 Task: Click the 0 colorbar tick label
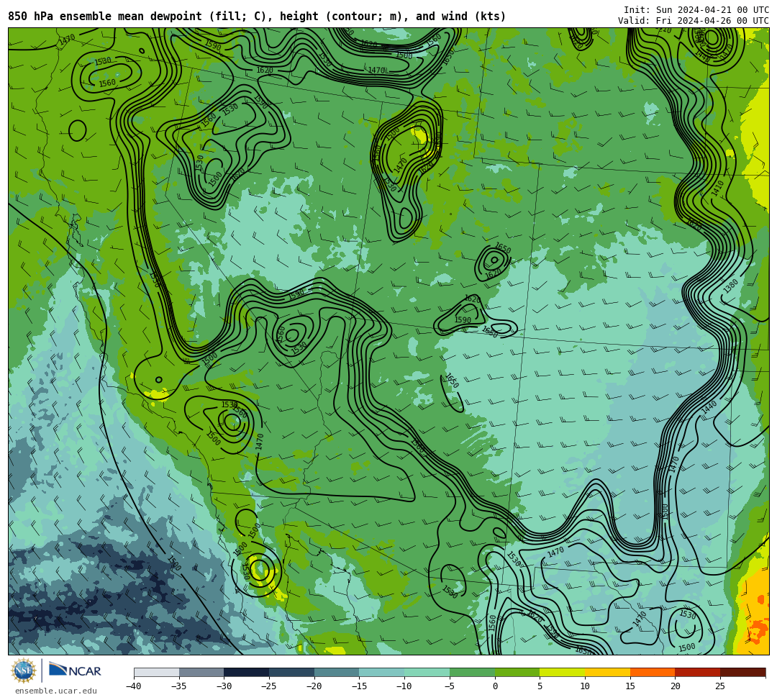[x=494, y=686]
